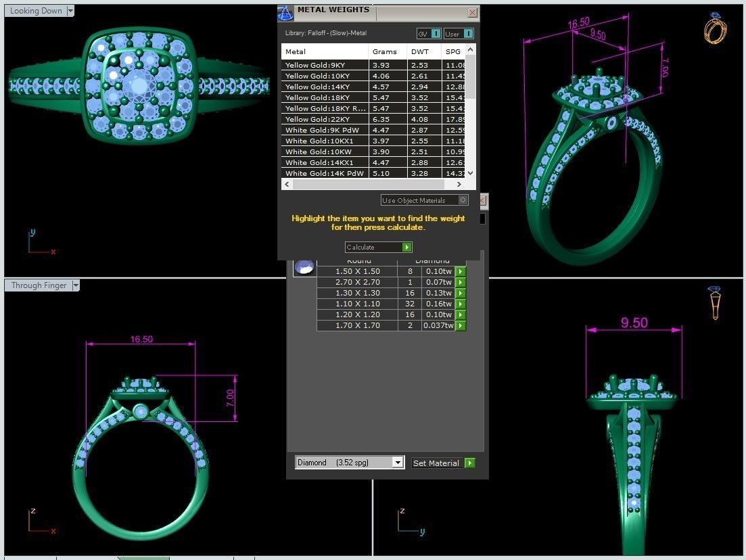Click the Set Material button
This screenshot has width=746, height=560.
pyautogui.click(x=443, y=463)
